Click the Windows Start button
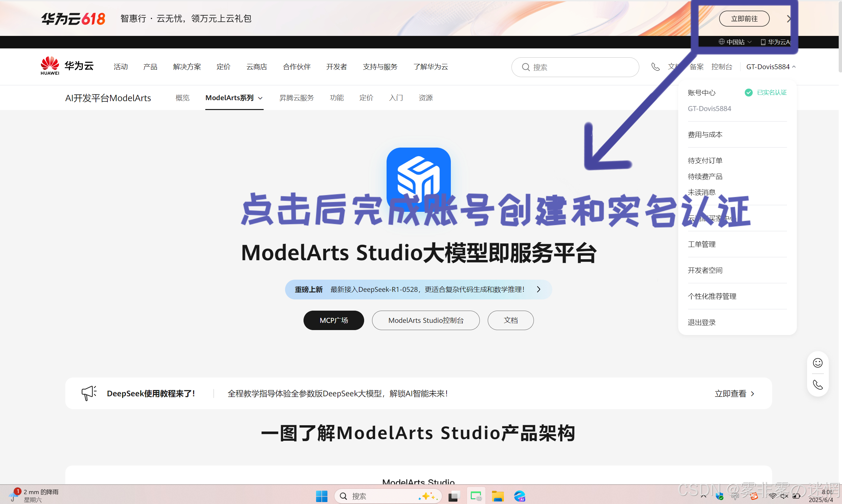The height and width of the screenshot is (504, 842). click(x=321, y=496)
